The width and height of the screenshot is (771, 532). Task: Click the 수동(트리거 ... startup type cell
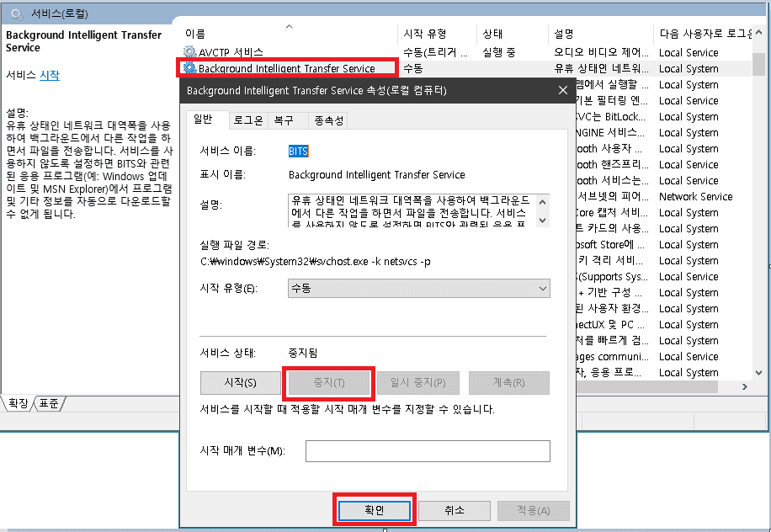tap(436, 52)
